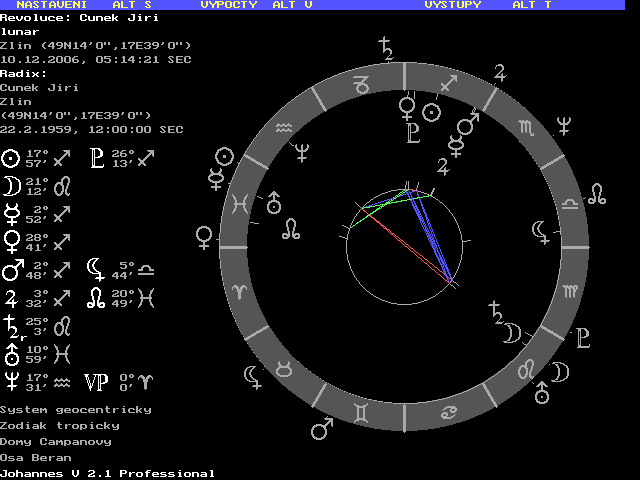Screen dimensions: 640x480
Task: Click the retrograde Saturn symbol in the positions list
Action: coord(13,327)
